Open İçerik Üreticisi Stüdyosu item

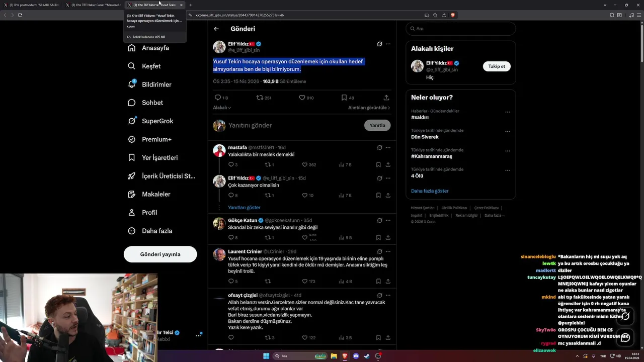[161, 176]
